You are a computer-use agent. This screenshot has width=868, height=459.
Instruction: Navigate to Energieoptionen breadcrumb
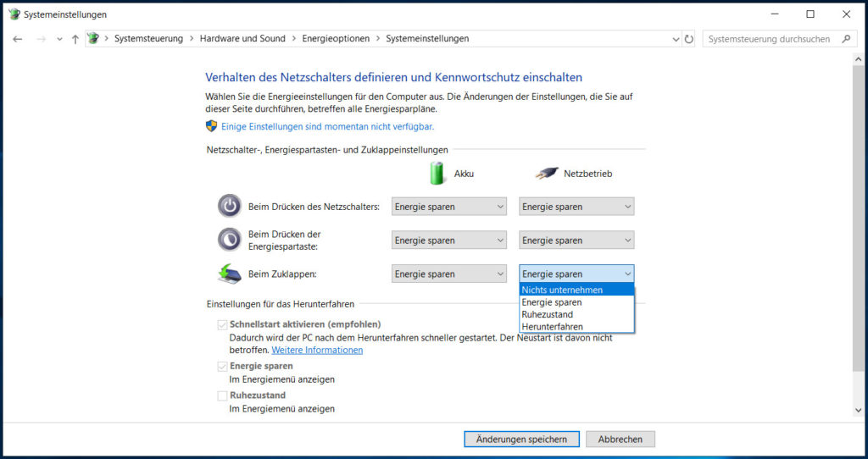point(336,39)
